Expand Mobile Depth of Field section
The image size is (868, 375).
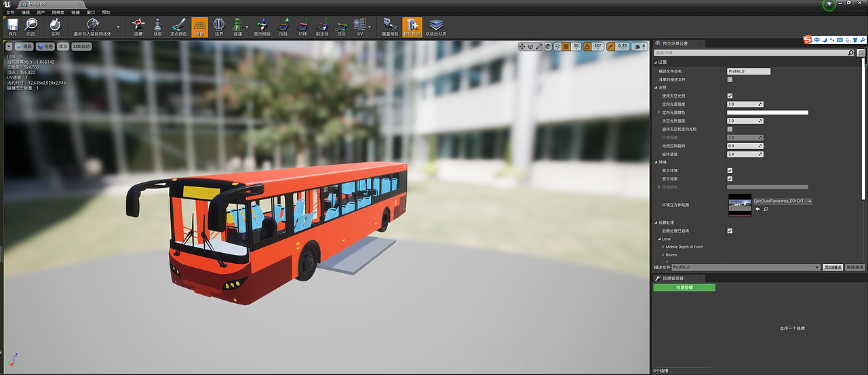pos(663,247)
